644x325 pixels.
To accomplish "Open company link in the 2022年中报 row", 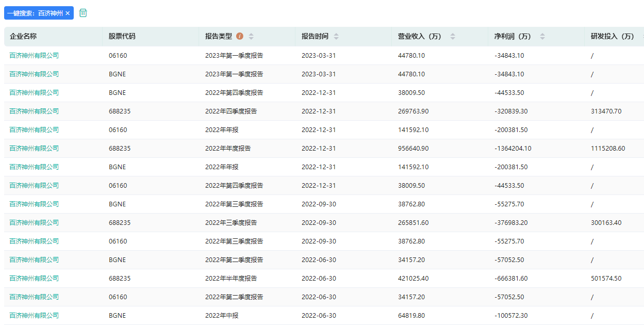I will [34, 315].
